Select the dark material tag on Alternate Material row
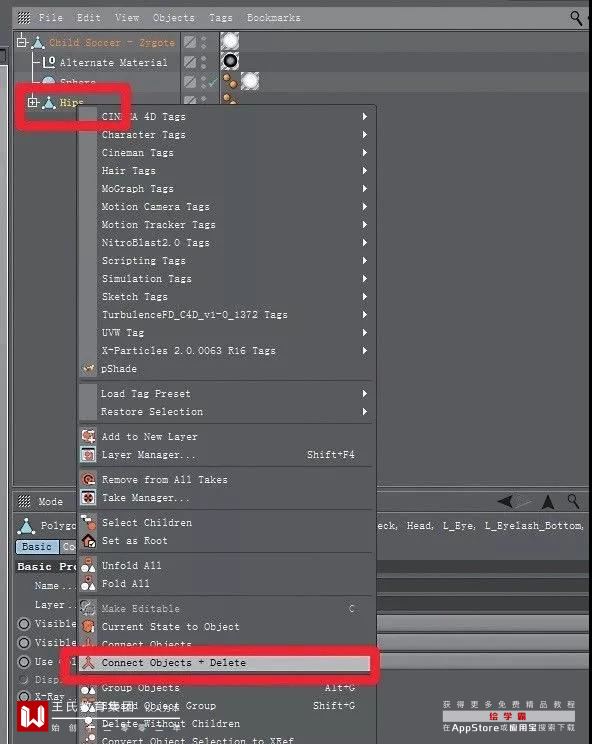The height and width of the screenshot is (744, 592). point(230,61)
